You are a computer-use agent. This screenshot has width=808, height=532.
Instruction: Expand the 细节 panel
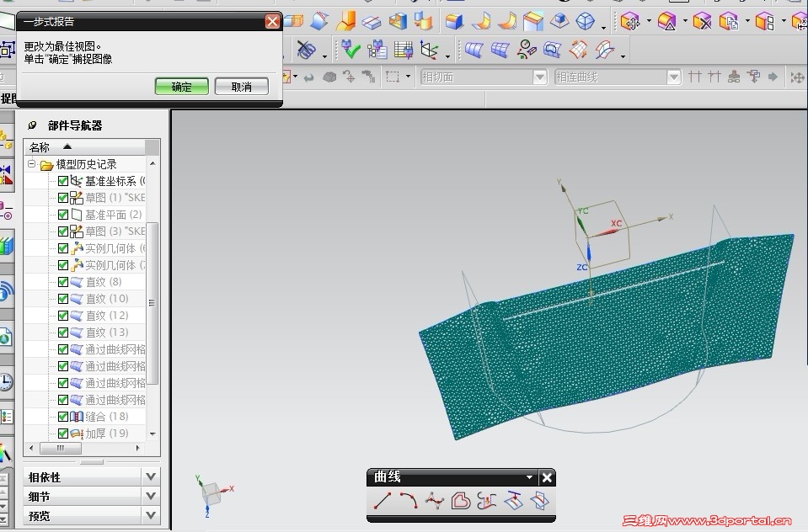tap(151, 496)
